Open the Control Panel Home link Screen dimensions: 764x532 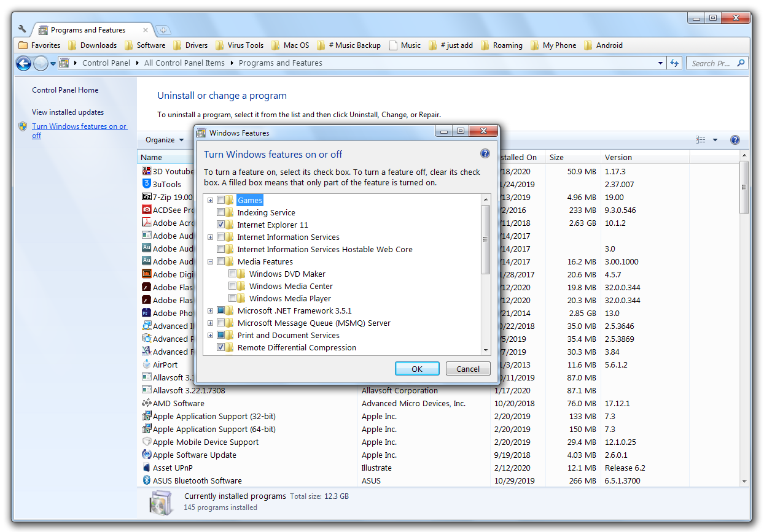point(65,90)
